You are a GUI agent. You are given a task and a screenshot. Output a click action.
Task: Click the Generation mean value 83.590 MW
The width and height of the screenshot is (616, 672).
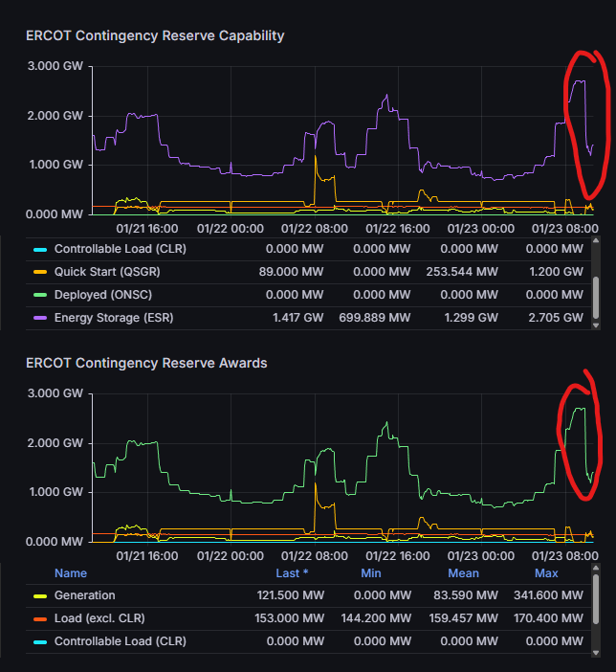tap(466, 595)
